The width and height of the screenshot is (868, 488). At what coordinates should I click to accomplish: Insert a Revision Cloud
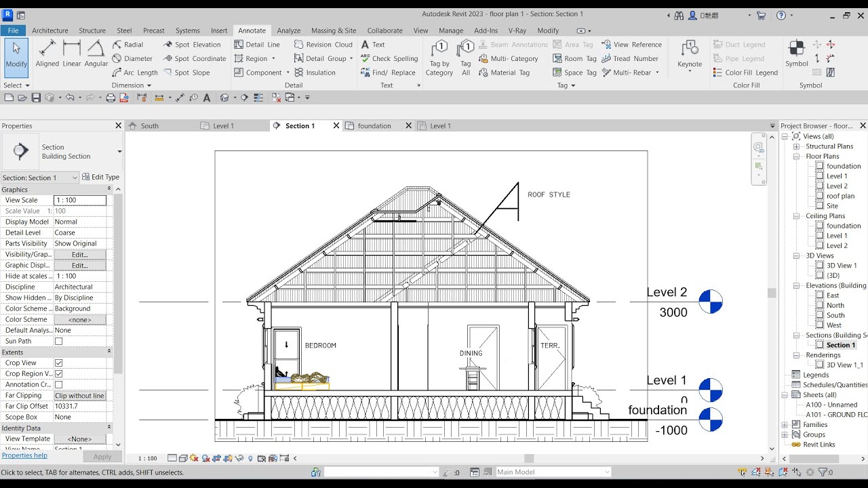click(x=323, y=45)
